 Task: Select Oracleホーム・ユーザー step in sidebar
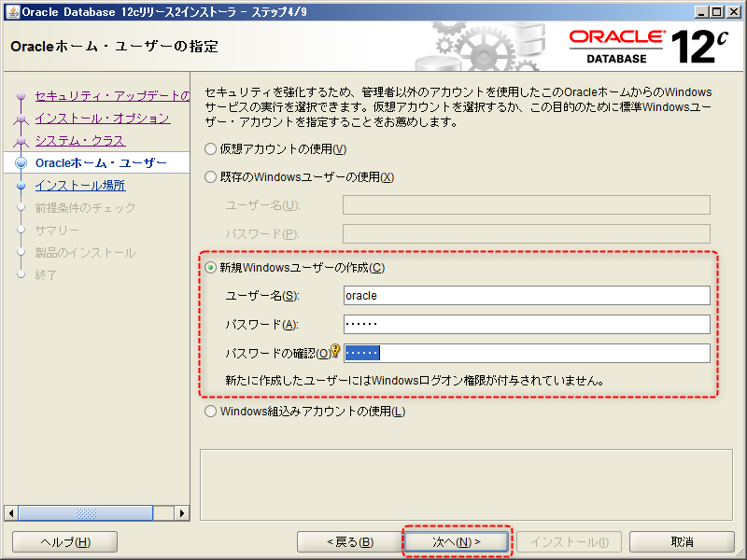(101, 162)
